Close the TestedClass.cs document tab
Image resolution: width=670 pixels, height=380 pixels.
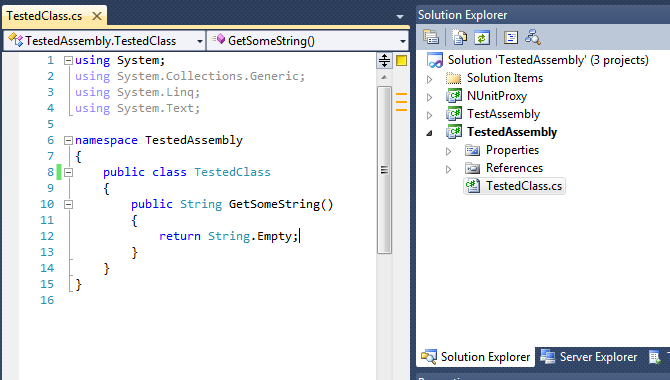click(x=97, y=16)
